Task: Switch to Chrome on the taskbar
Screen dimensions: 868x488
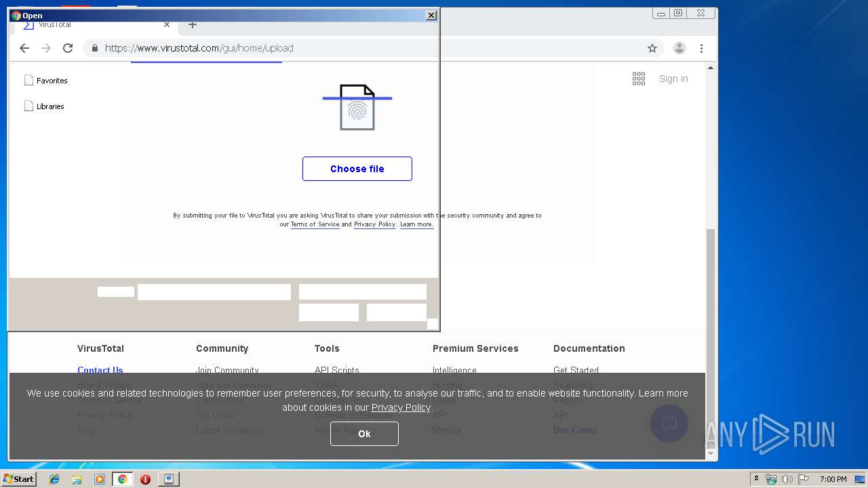Action: tap(123, 479)
